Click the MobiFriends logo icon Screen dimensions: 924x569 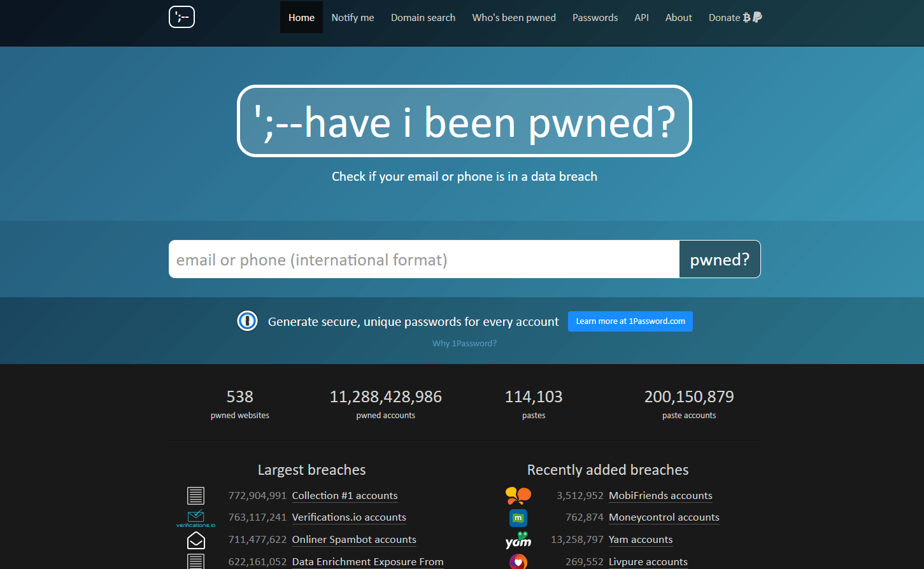click(518, 495)
